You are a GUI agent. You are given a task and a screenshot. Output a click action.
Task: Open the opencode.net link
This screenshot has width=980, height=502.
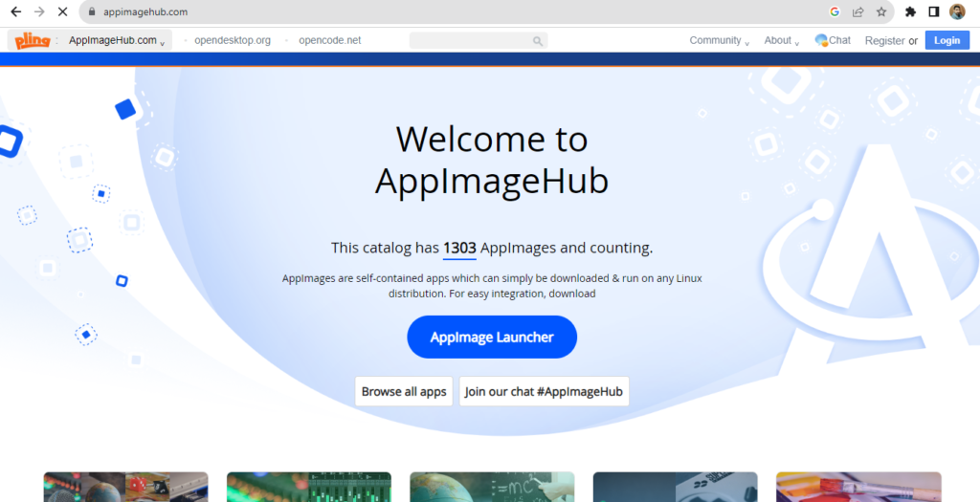point(329,40)
